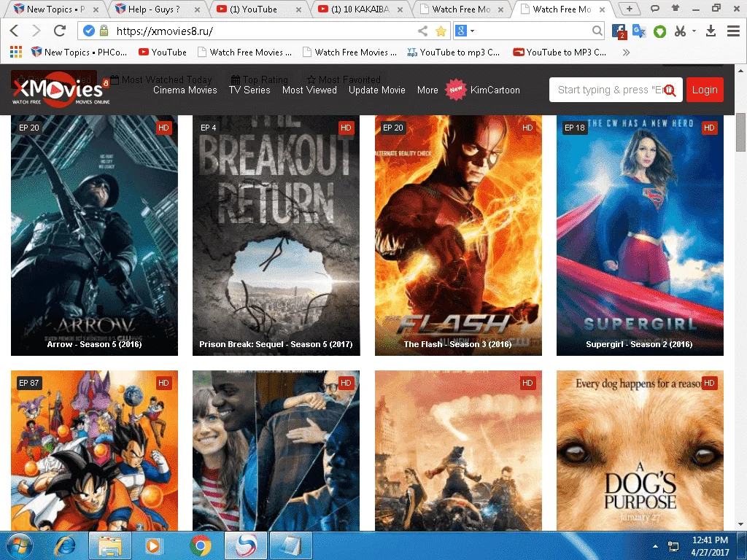Open TV Series in site navigation
The image size is (747, 560).
(x=249, y=90)
